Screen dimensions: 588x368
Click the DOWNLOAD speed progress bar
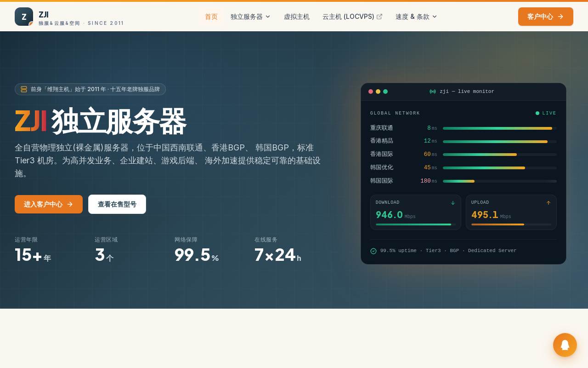coord(416,224)
